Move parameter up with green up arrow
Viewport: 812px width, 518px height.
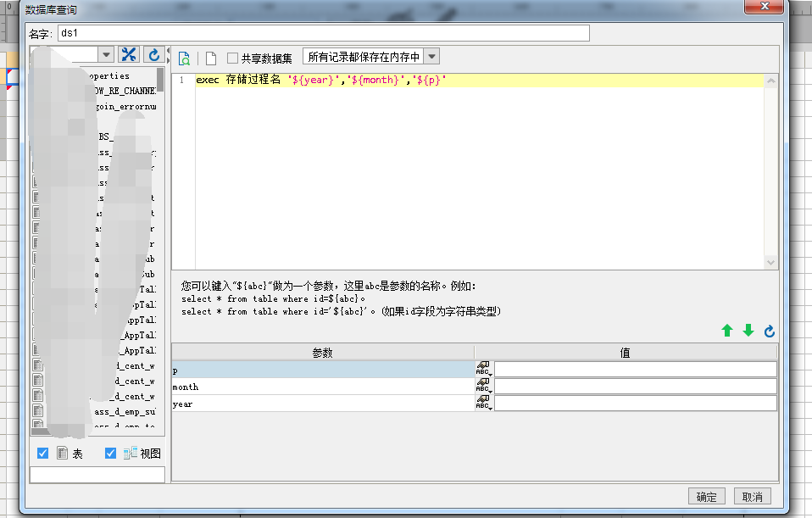tap(727, 331)
